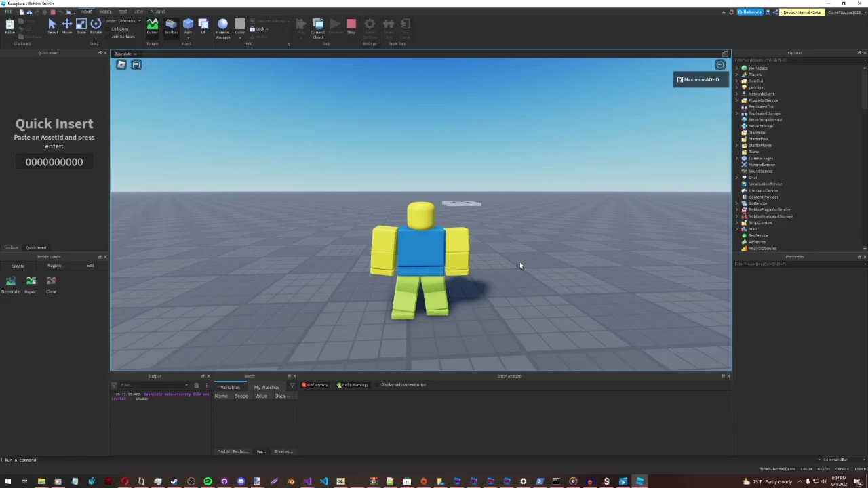Select SoundService in Explorer
Viewport: 868px width, 488px height.
(x=760, y=171)
